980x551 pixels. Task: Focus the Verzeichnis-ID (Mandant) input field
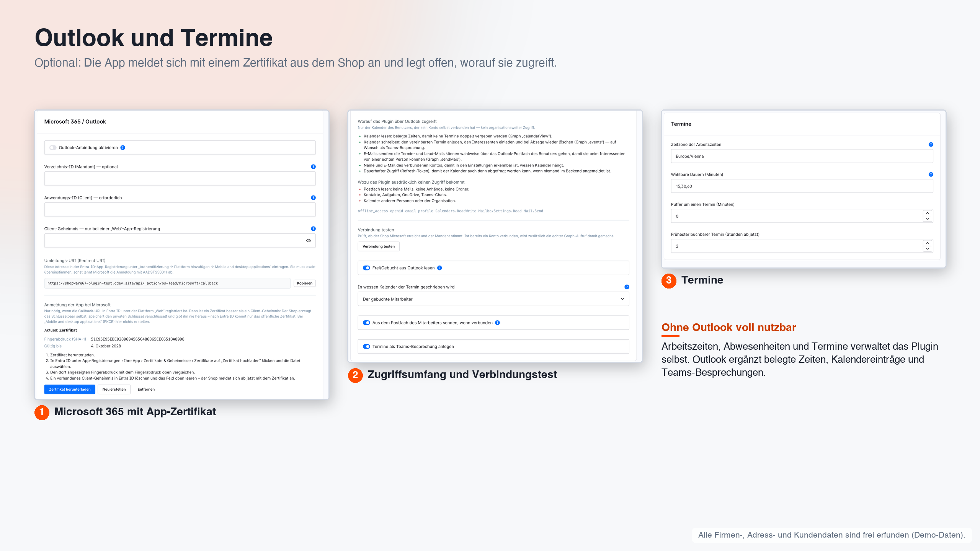[x=180, y=179]
